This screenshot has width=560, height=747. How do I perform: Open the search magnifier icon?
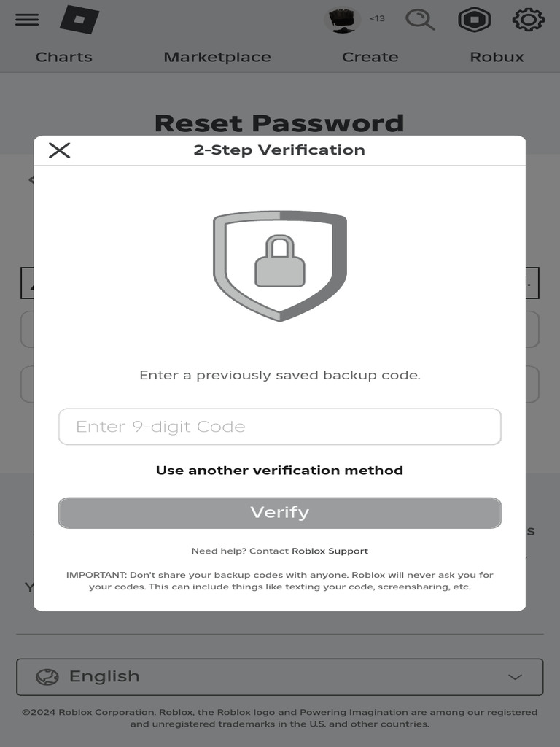pyautogui.click(x=420, y=20)
